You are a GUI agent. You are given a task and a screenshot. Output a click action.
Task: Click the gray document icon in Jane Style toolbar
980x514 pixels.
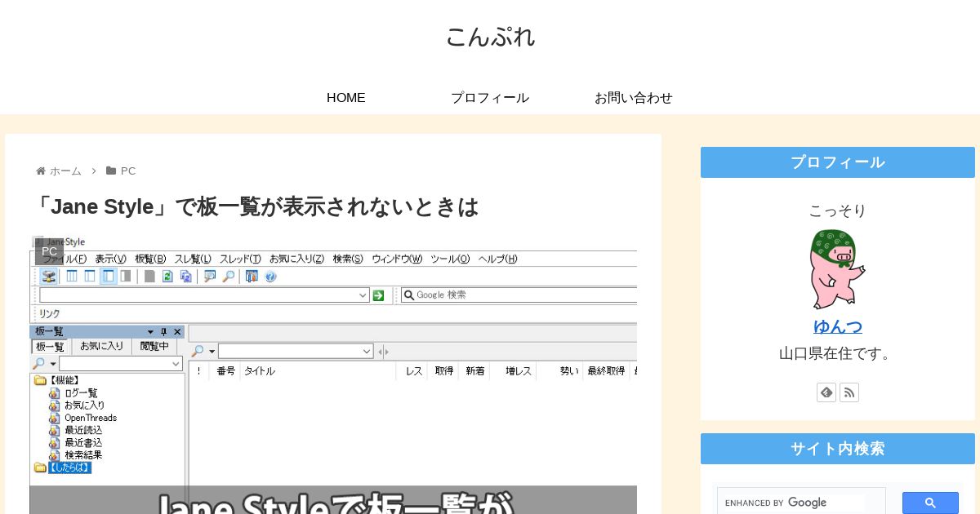149,276
